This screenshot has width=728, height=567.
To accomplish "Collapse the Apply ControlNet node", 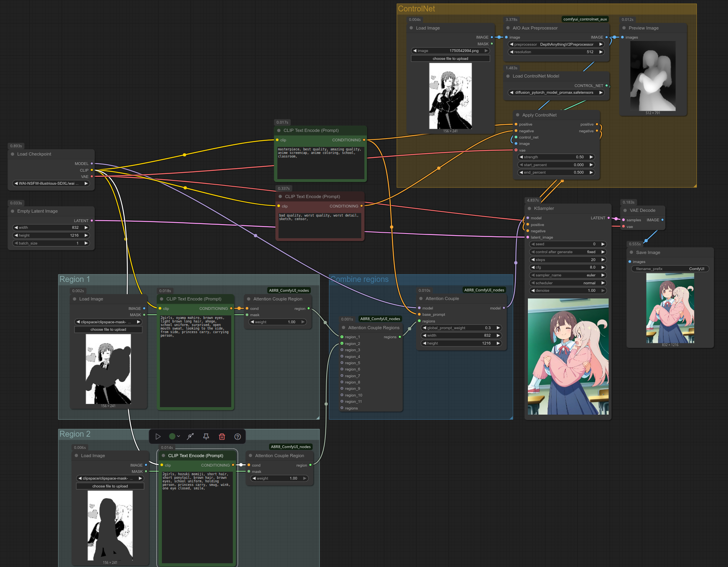I will 518,115.
